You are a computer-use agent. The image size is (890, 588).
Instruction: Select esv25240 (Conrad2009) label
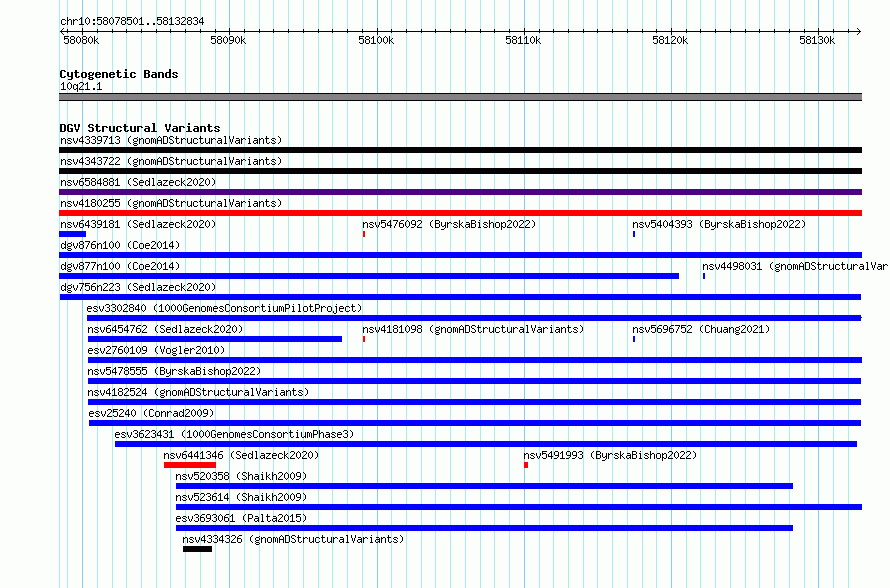point(151,413)
